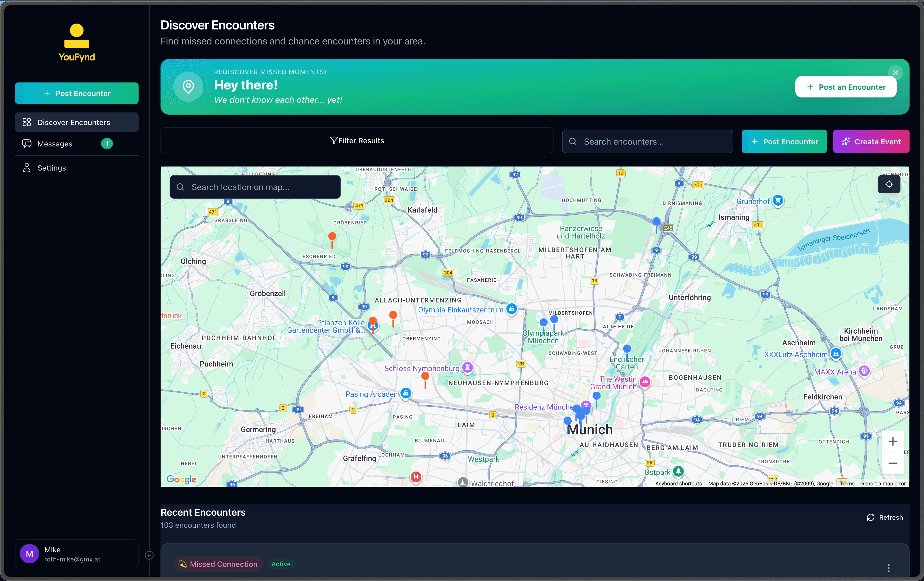The width and height of the screenshot is (924, 581).
Task: Open the Messages page
Action: pos(77,144)
